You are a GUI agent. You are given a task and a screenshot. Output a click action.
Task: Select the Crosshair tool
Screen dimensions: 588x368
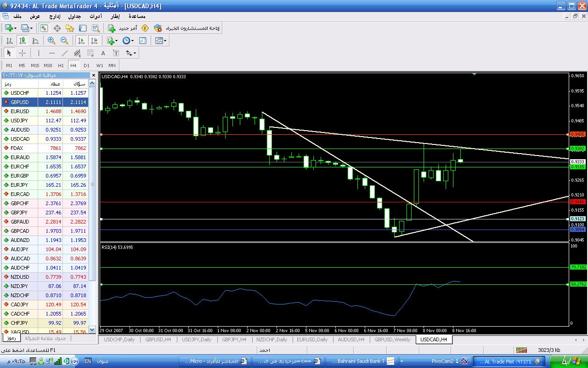click(x=22, y=53)
